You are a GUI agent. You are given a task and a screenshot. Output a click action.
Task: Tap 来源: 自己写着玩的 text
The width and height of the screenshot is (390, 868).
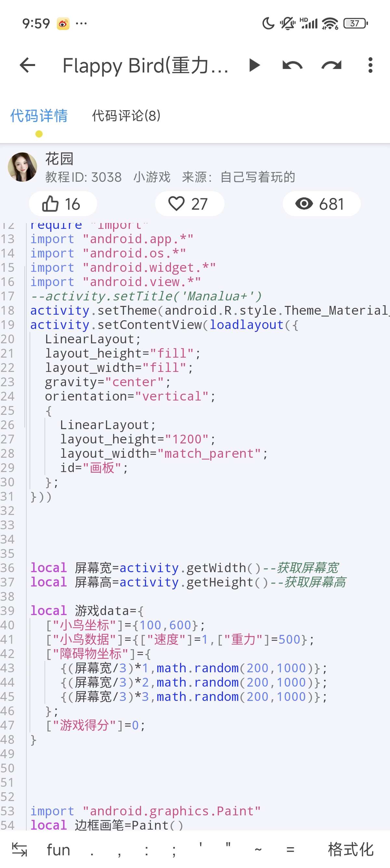tap(239, 177)
